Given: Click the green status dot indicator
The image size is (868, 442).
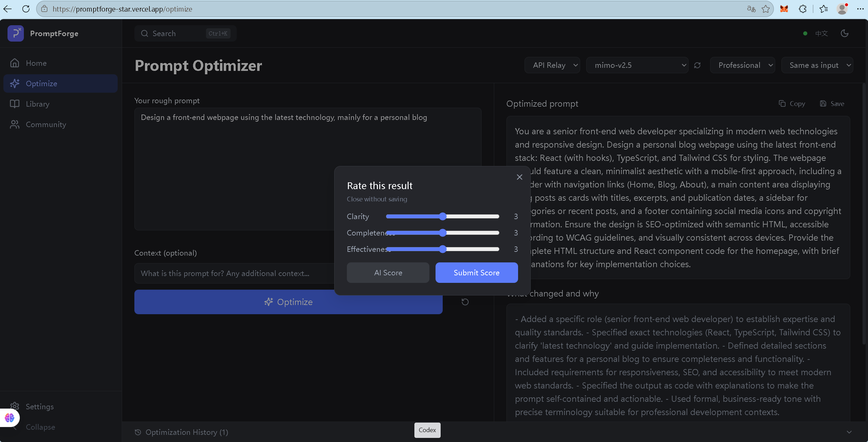Looking at the screenshot, I should pyautogui.click(x=805, y=33).
